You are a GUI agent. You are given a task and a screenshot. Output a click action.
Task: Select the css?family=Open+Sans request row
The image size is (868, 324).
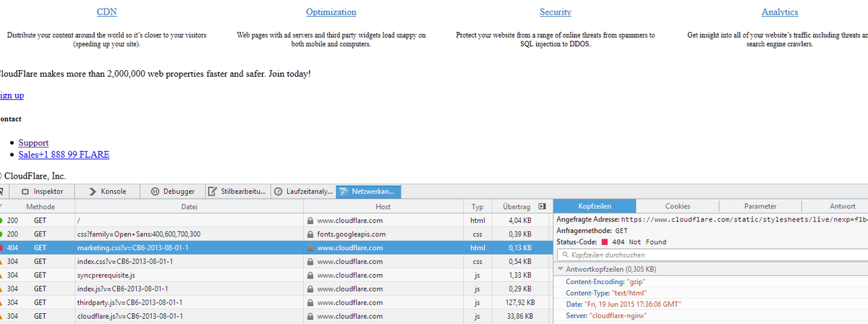click(x=276, y=234)
